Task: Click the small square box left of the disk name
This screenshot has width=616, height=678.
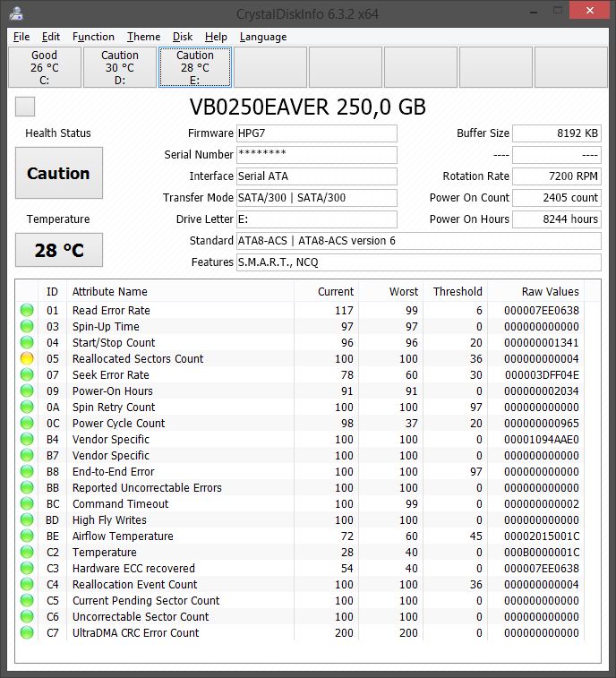Action: click(x=25, y=107)
